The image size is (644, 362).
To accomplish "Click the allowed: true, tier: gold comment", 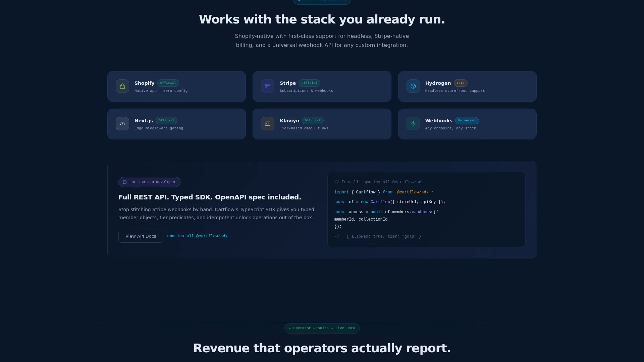I will click(x=378, y=237).
